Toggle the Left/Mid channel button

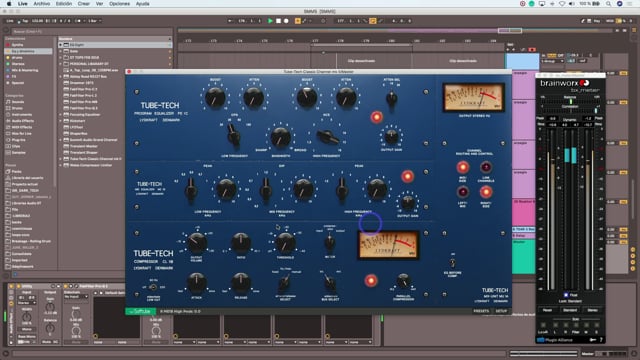click(462, 192)
